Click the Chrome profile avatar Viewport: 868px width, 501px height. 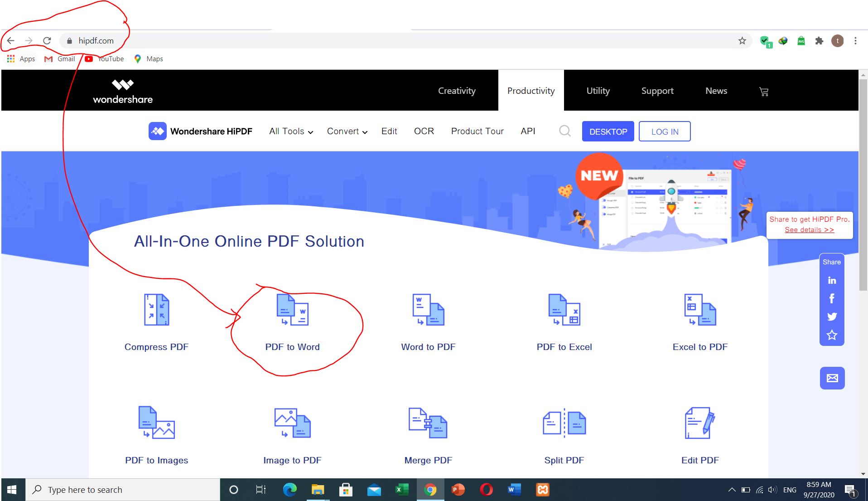point(837,41)
